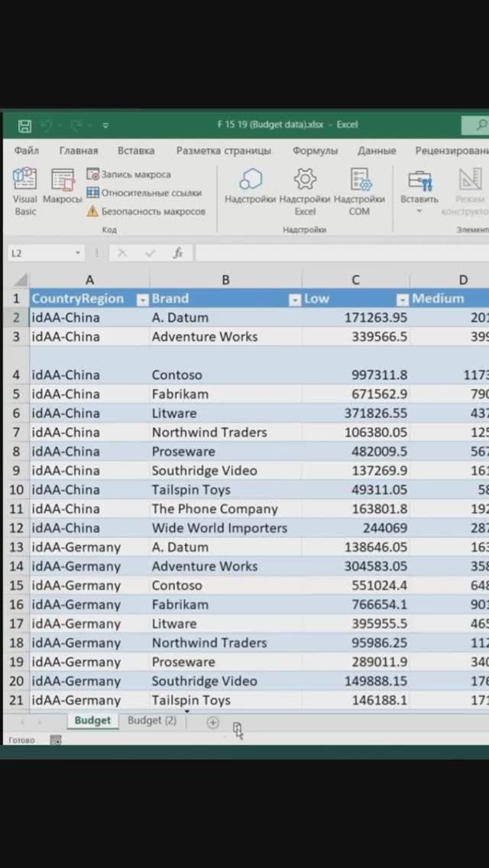Click Tailspin Toys cell in row 21
The width and height of the screenshot is (489, 868).
[x=225, y=700]
